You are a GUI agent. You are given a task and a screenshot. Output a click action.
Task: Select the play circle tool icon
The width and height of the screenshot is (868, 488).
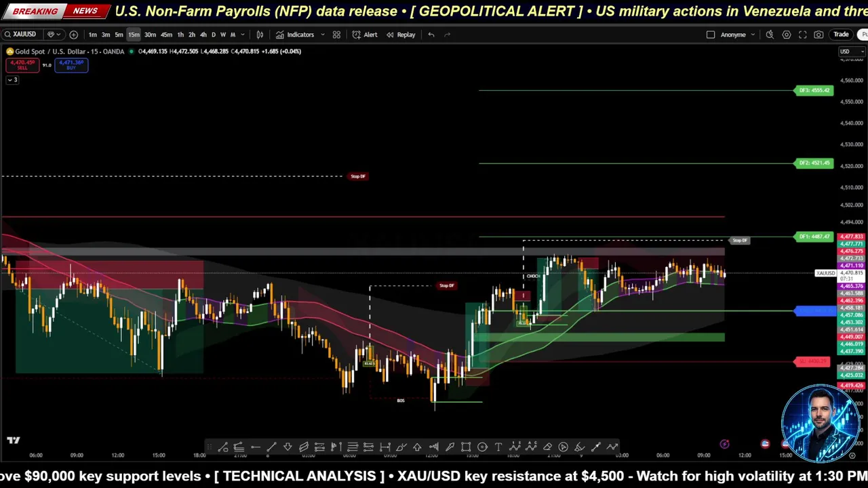pyautogui.click(x=563, y=447)
